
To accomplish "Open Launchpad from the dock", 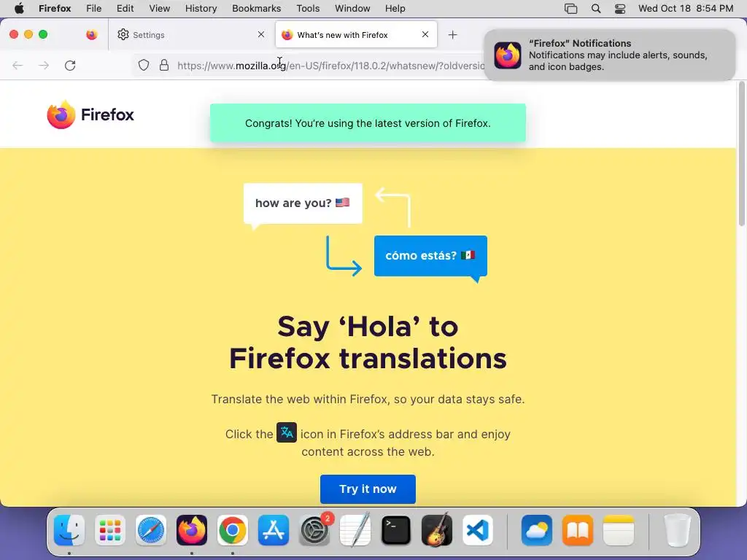I will [x=110, y=530].
